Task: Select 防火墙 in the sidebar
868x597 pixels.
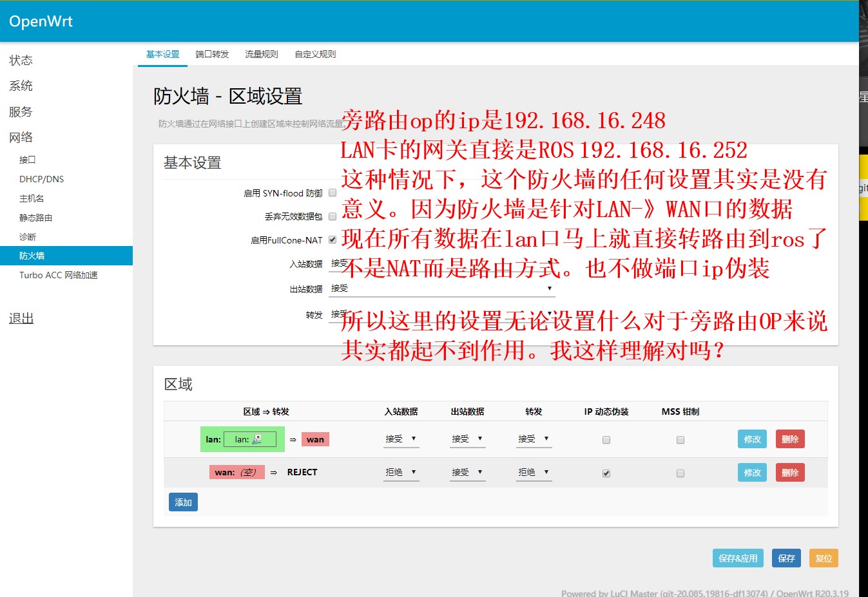Action: click(66, 256)
